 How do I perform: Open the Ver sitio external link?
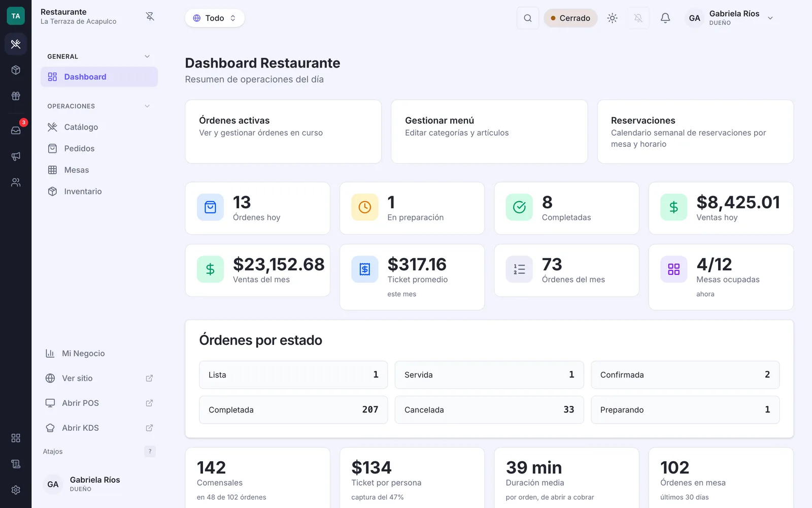[x=99, y=378]
